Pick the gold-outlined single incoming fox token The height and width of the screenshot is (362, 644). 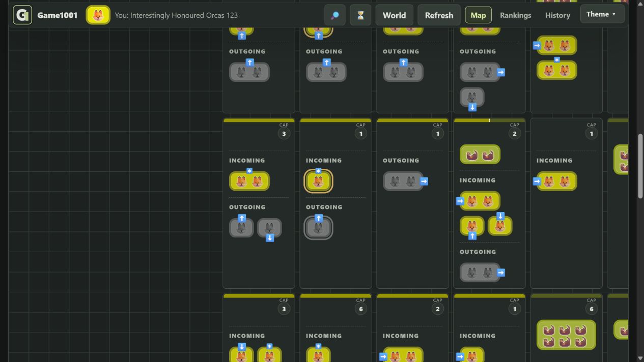point(319,182)
